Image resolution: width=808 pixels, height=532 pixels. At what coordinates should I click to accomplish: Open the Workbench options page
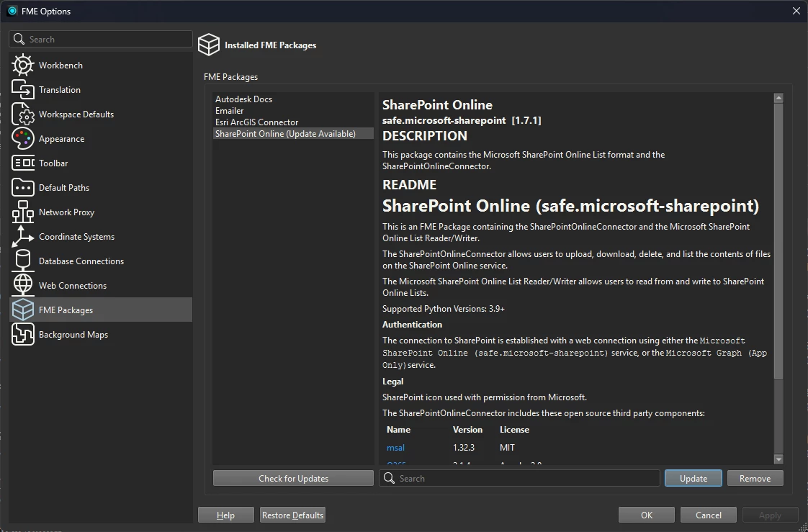[x=101, y=66]
